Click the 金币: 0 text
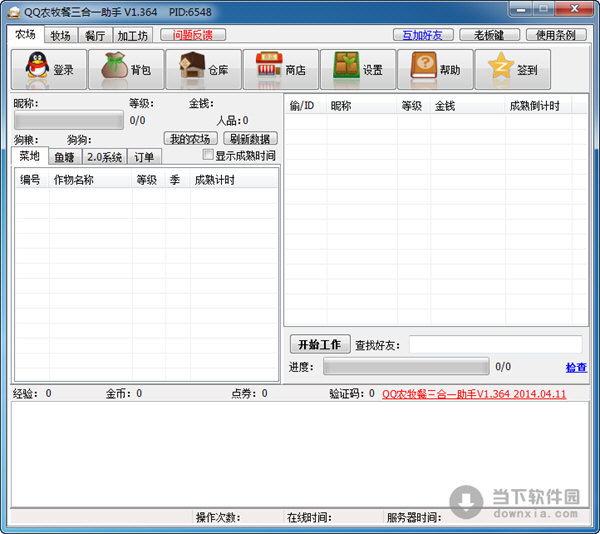Viewport: 600px width, 534px height. click(124, 393)
